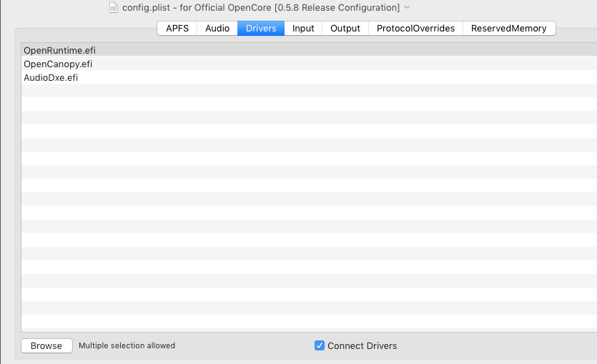Open the Output tab
597x364 pixels.
coord(345,28)
